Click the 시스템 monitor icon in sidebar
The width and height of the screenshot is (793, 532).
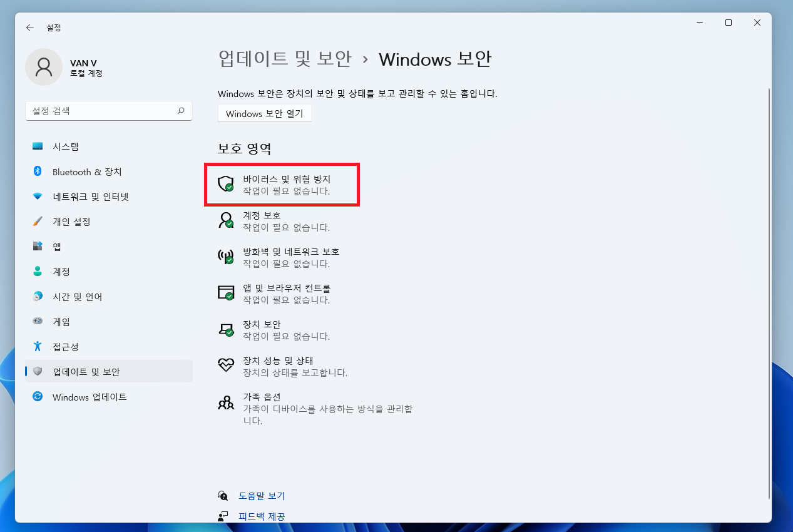pos(38,146)
